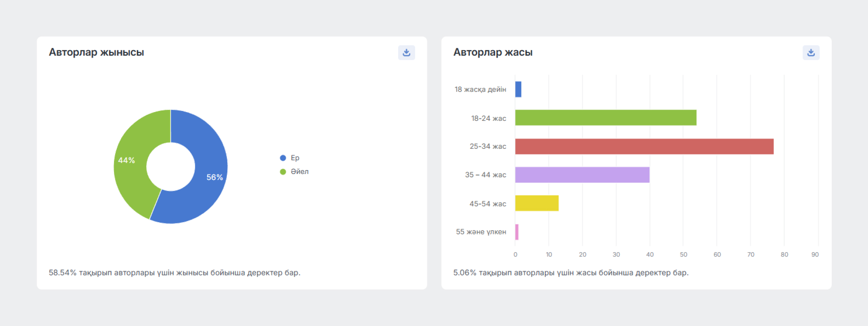The image size is (868, 326).
Task: Click the red 25-34 жас bar
Action: [x=644, y=146]
